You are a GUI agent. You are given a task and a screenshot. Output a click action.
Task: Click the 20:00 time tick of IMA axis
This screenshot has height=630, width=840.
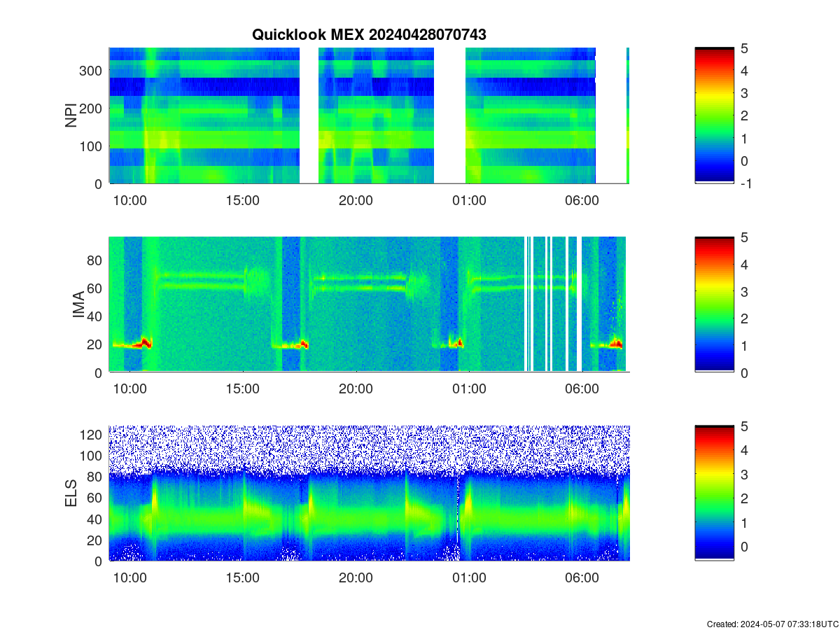[x=356, y=390]
